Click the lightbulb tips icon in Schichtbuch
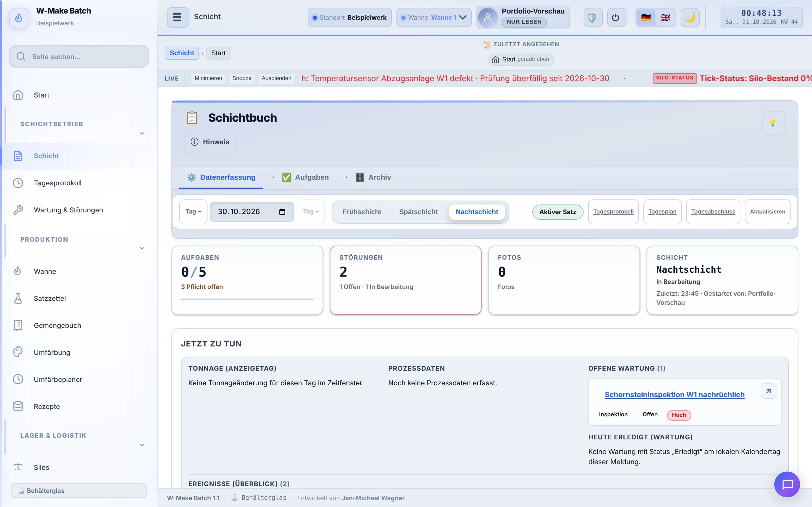 tap(773, 123)
